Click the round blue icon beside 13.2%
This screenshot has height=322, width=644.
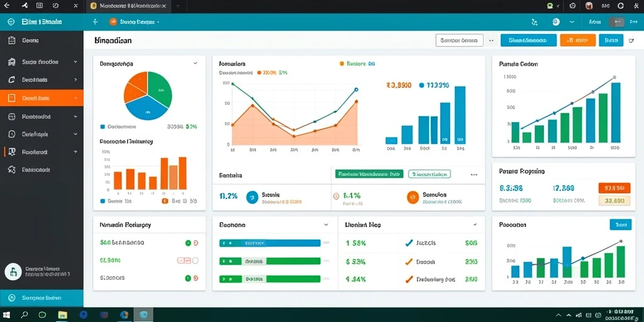(252, 197)
